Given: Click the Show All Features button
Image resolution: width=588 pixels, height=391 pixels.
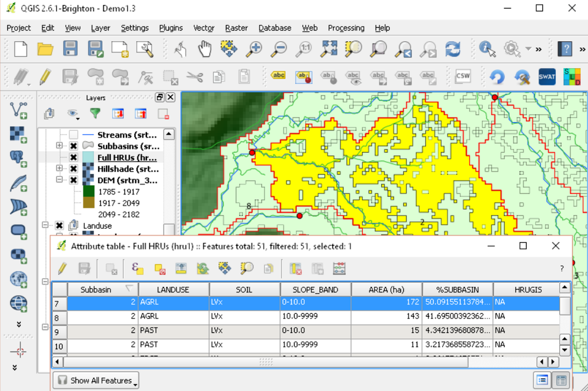Looking at the screenshot, I should pyautogui.click(x=95, y=380).
